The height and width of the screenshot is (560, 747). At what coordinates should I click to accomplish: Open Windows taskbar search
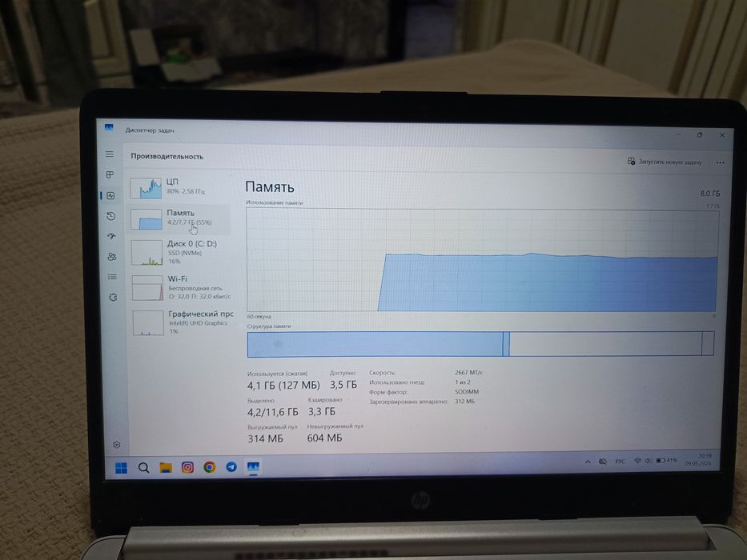(x=143, y=468)
